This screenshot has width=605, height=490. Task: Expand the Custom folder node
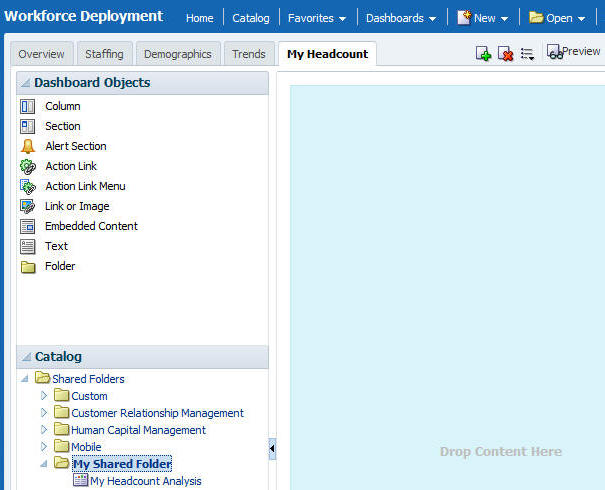[x=44, y=395]
